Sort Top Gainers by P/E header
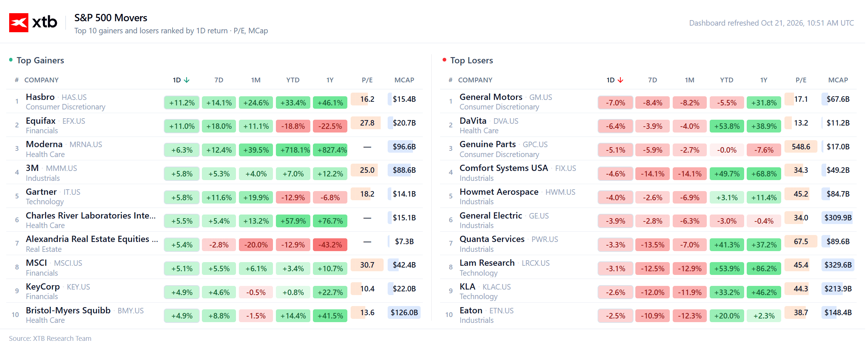The image size is (868, 343). (x=367, y=80)
